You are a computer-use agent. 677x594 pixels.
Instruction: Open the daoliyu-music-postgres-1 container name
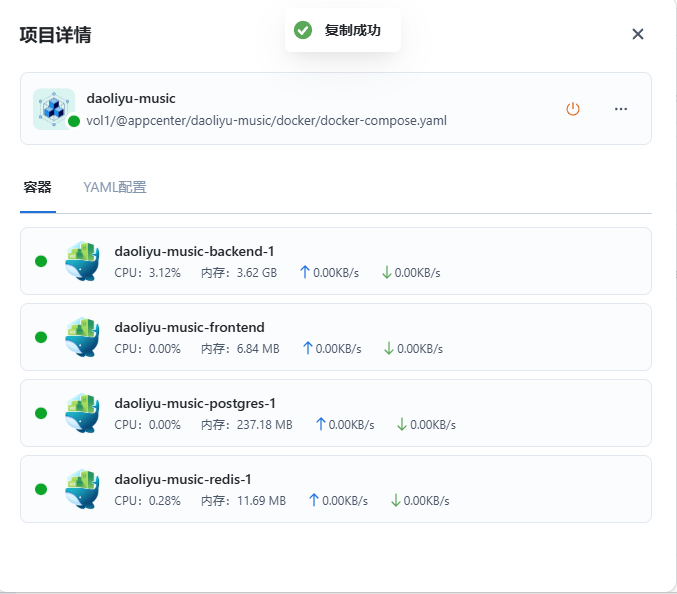point(195,403)
